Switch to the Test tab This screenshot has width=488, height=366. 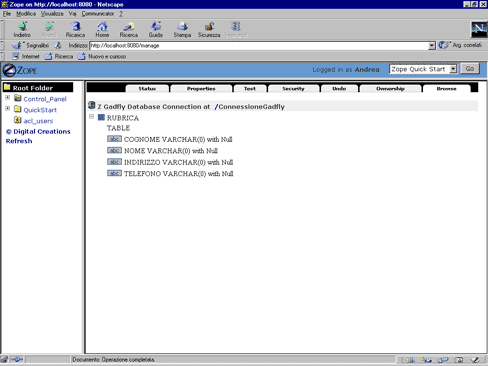pos(250,89)
